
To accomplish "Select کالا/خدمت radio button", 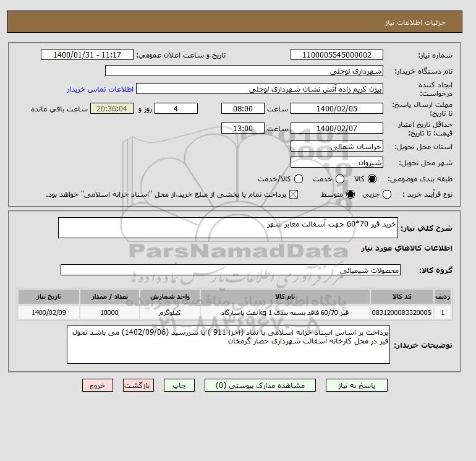I will click(299, 179).
